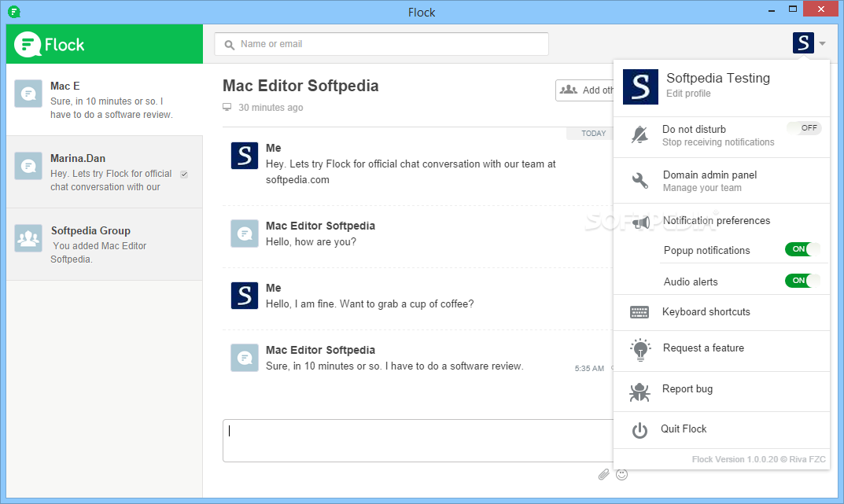Open the Marina.Dan chat avatar icon
The image size is (844, 504).
[x=28, y=166]
